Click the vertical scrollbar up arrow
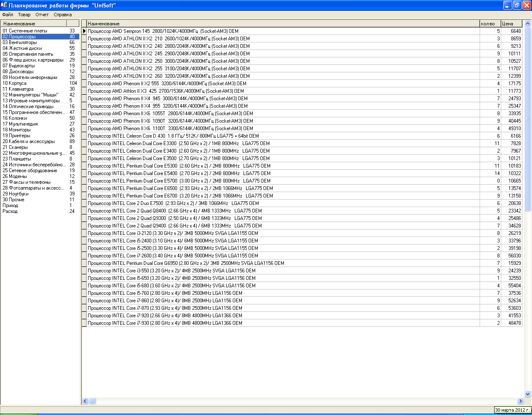Screen dimensions: 532x415 click(527, 23)
